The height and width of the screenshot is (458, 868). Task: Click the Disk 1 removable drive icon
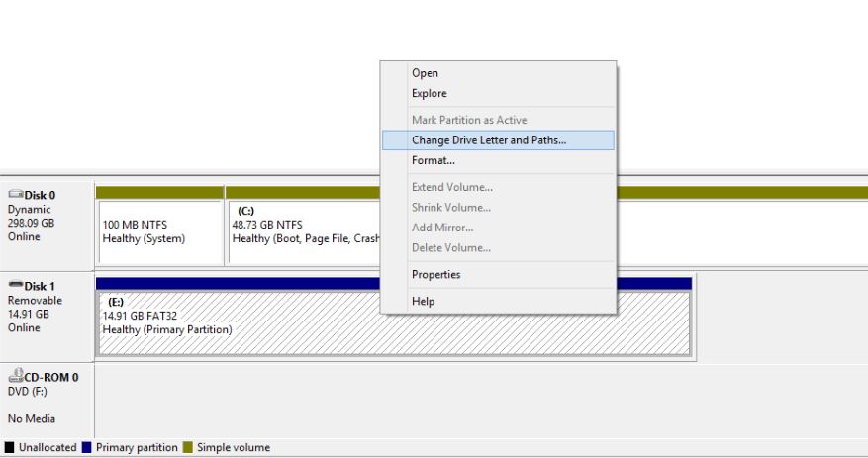coord(15,286)
